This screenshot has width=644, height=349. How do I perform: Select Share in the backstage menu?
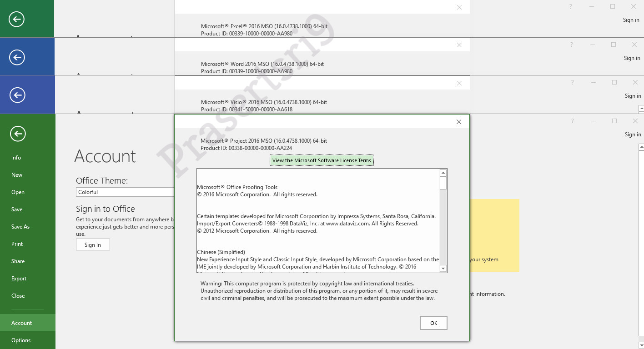point(27,261)
